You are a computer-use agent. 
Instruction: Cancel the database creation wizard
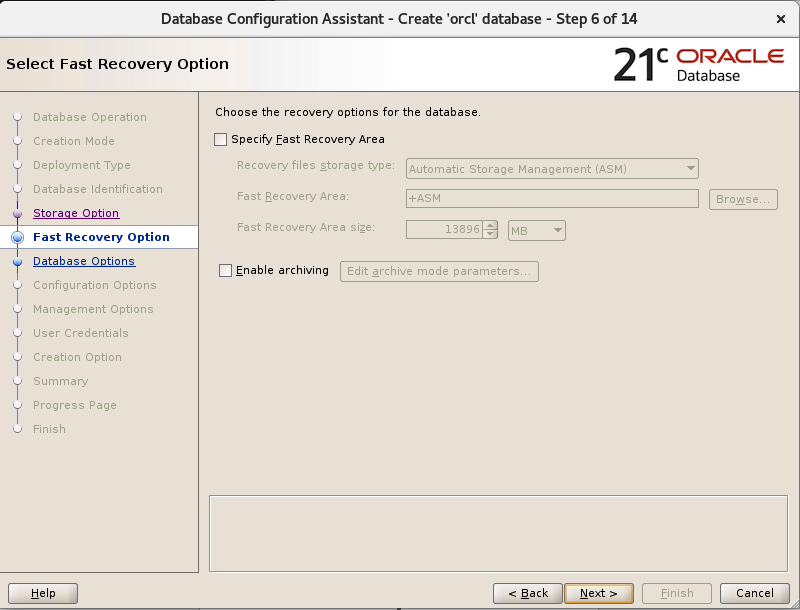(755, 593)
